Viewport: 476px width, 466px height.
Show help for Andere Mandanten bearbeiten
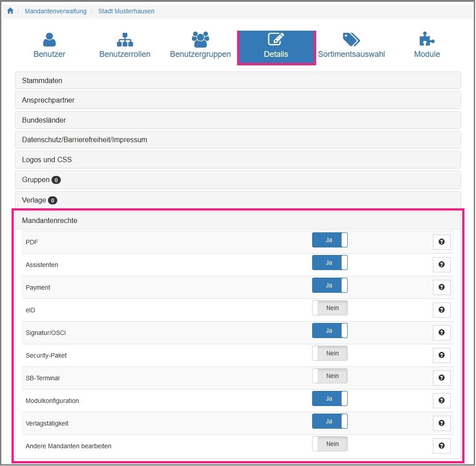pos(441,446)
